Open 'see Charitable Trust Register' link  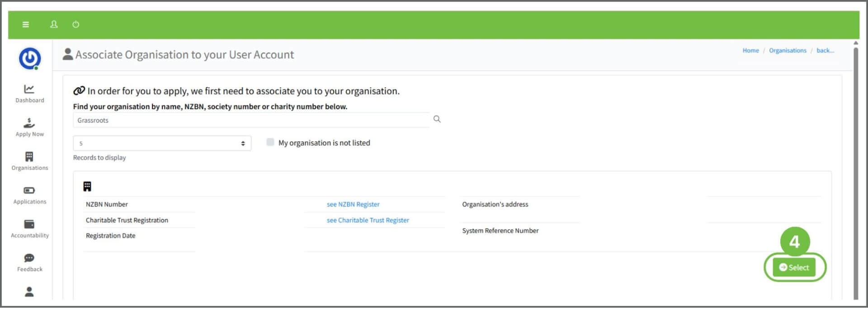point(368,220)
